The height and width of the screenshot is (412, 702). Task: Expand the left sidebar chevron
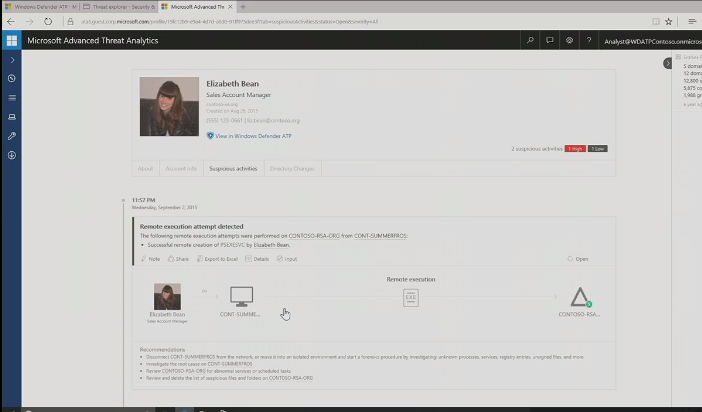pos(11,60)
